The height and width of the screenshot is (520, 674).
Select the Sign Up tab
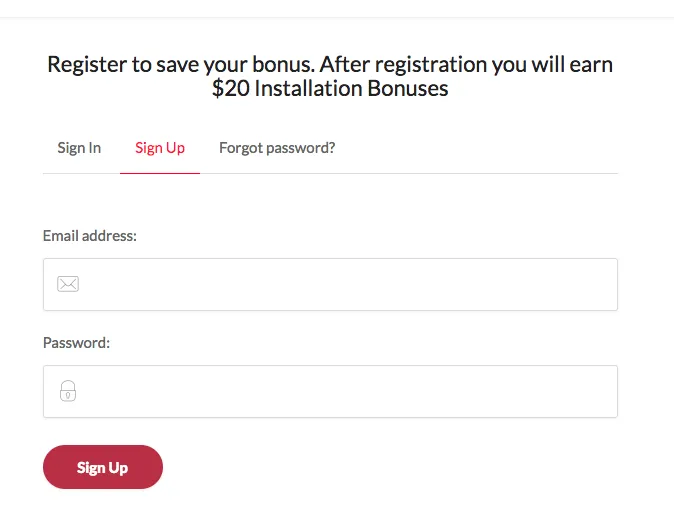click(160, 148)
